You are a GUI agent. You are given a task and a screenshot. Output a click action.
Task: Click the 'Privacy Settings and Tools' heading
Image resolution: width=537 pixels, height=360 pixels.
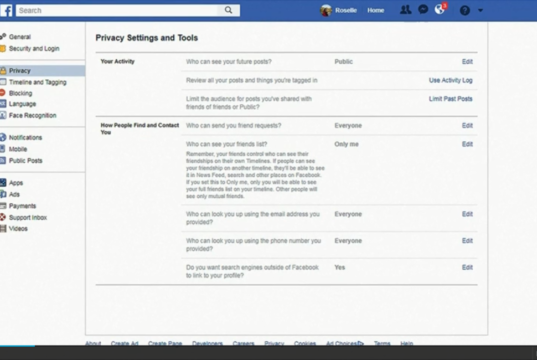[147, 38]
